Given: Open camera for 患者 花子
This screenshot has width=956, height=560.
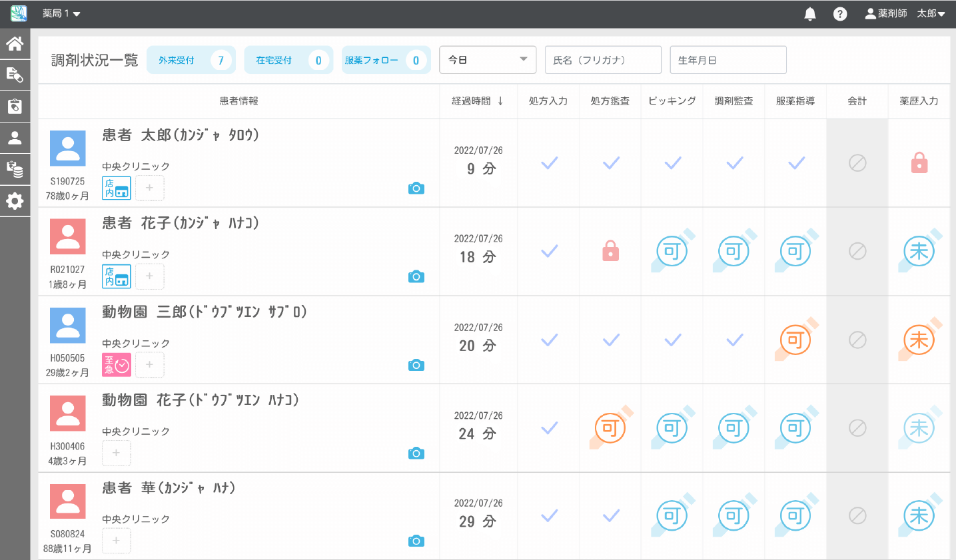Looking at the screenshot, I should pos(416,276).
